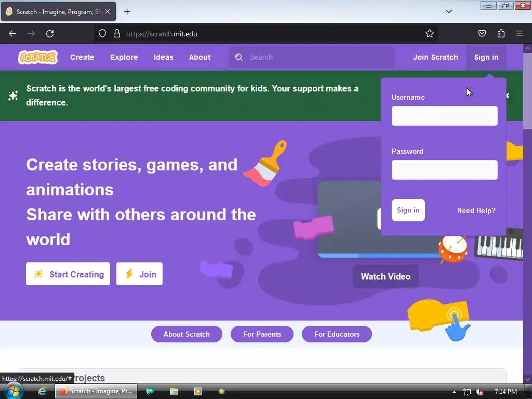Click the muted volume tray icon
The height and width of the screenshot is (399, 532).
[x=479, y=392]
